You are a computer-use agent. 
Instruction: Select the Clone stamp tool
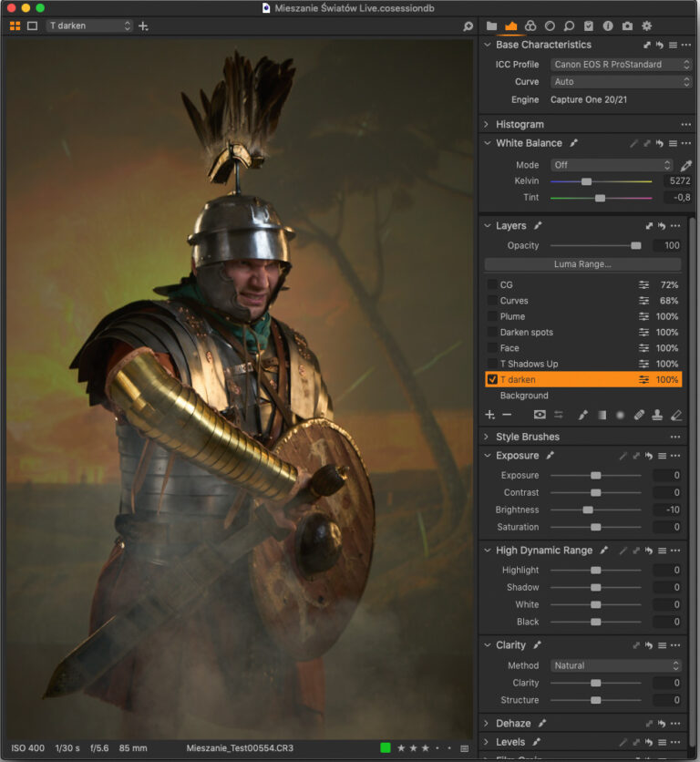click(x=657, y=415)
